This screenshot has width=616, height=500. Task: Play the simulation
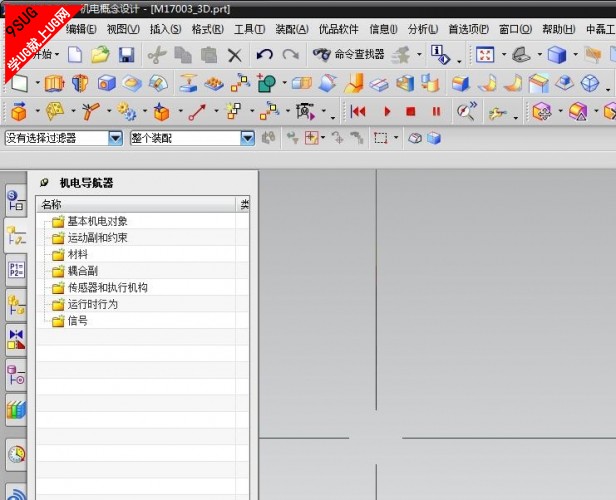(387, 112)
